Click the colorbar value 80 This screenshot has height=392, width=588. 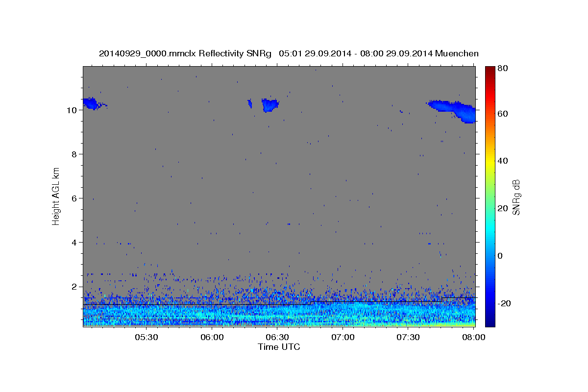[x=503, y=69]
